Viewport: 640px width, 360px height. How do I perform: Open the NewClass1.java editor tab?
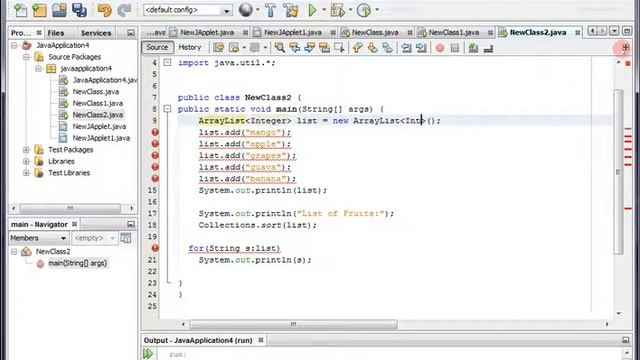pos(454,32)
